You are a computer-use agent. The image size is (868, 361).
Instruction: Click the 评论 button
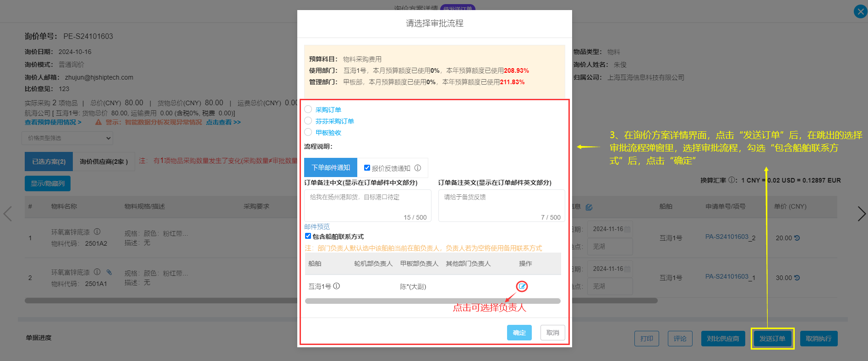(x=680, y=339)
